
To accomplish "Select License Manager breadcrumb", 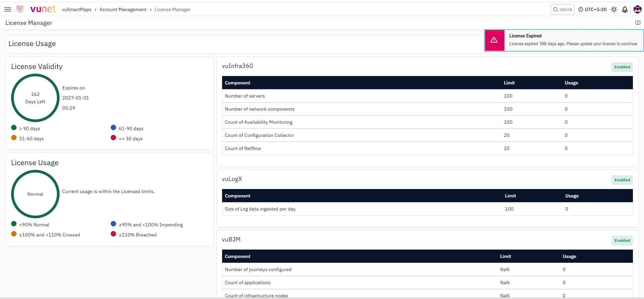I will (x=173, y=9).
